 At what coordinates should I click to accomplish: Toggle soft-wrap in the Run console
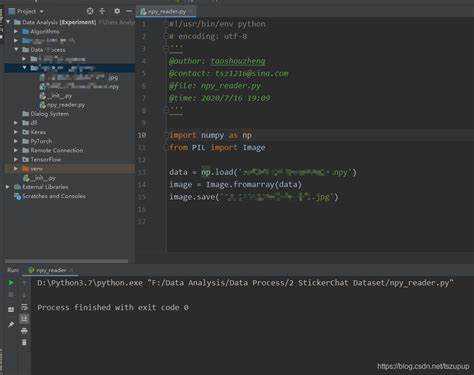(x=24, y=307)
